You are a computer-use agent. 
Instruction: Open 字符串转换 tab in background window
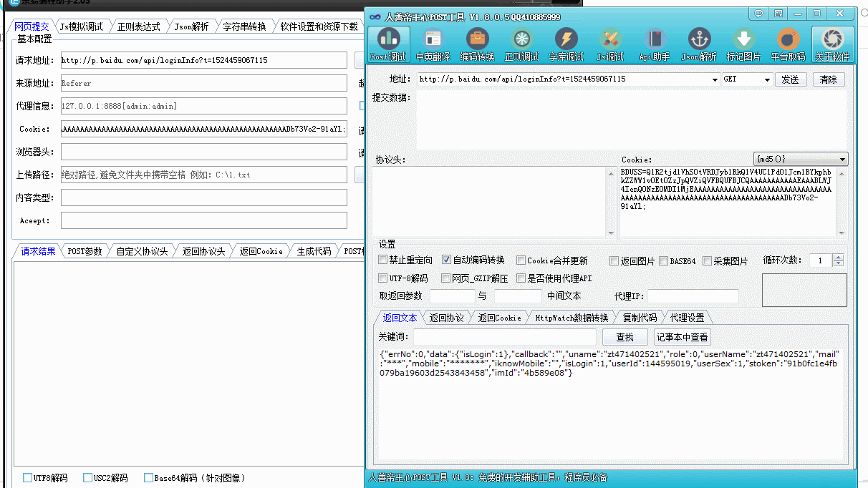pos(244,26)
